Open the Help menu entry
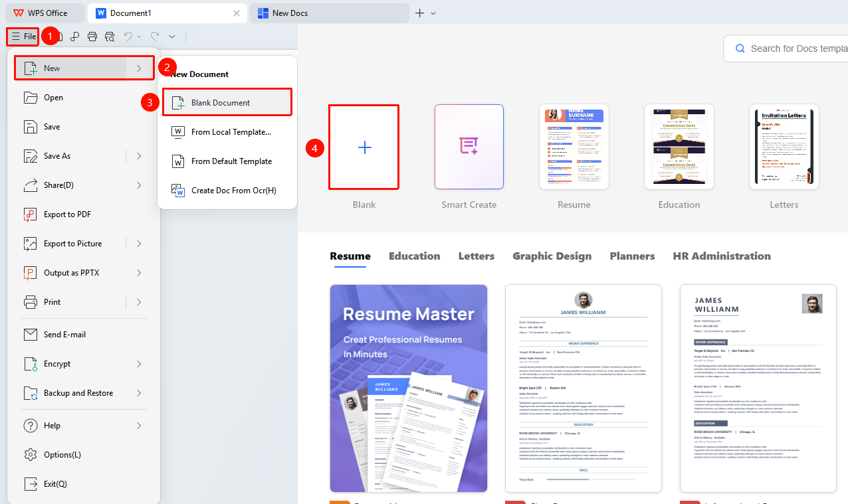This screenshot has width=848, height=504. point(84,426)
